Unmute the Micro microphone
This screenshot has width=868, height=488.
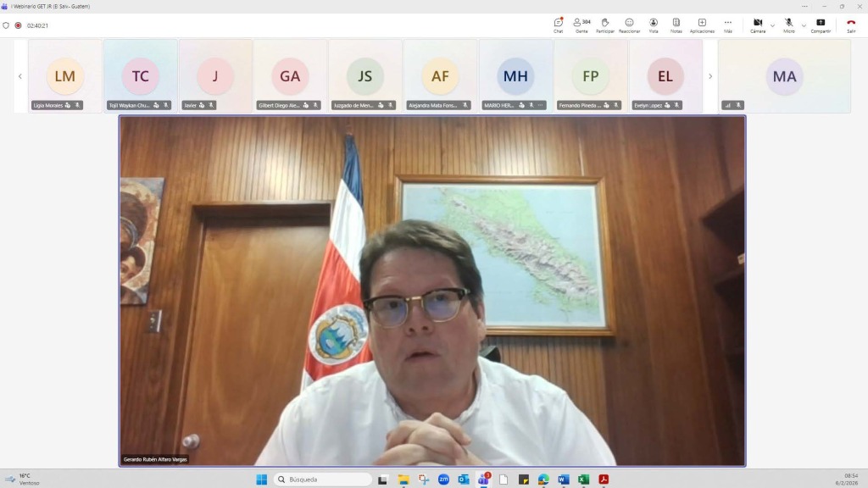point(788,25)
